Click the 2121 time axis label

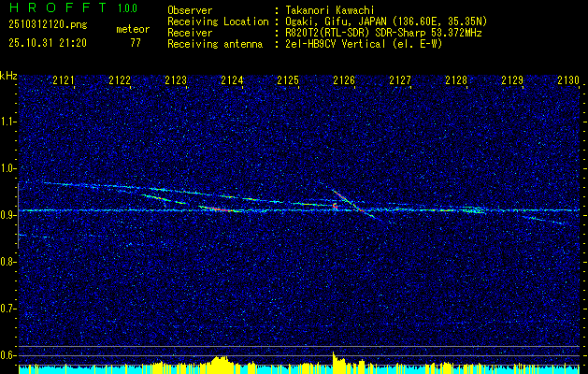pyautogui.click(x=64, y=80)
